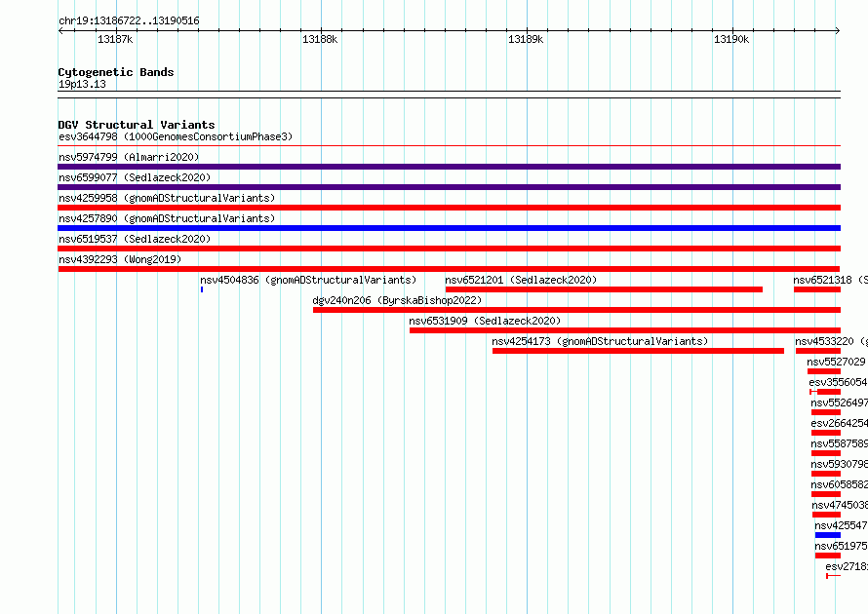Open variant label nsv6521201 (Sedlazeck2020)

(521, 280)
